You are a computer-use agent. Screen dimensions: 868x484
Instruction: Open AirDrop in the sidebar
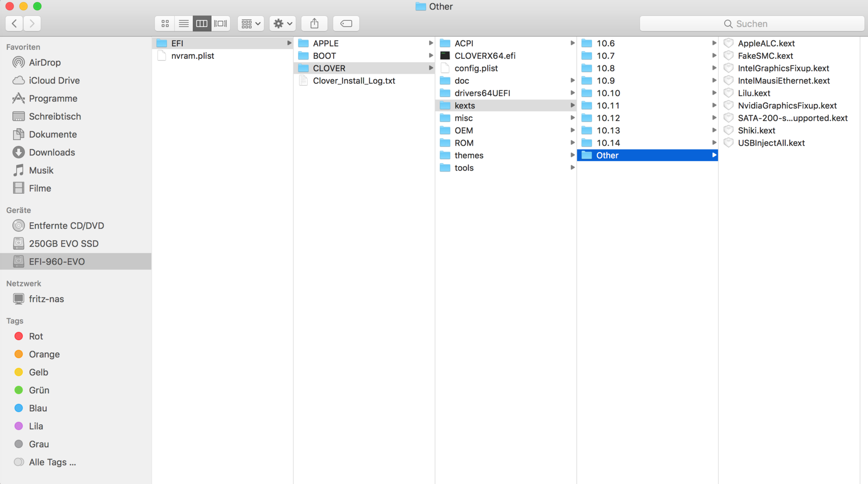coord(76,62)
